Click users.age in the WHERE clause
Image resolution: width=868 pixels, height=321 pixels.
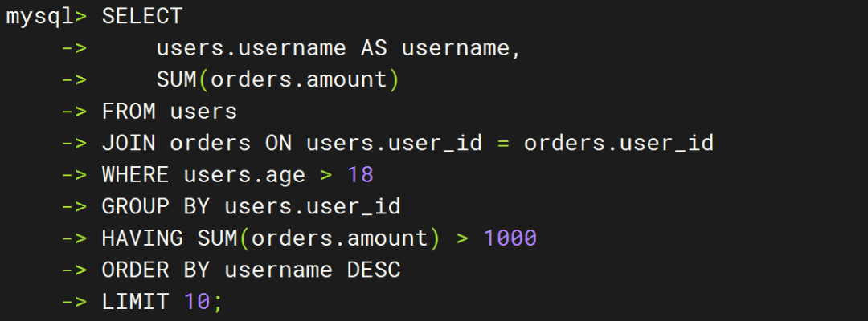coord(244,175)
